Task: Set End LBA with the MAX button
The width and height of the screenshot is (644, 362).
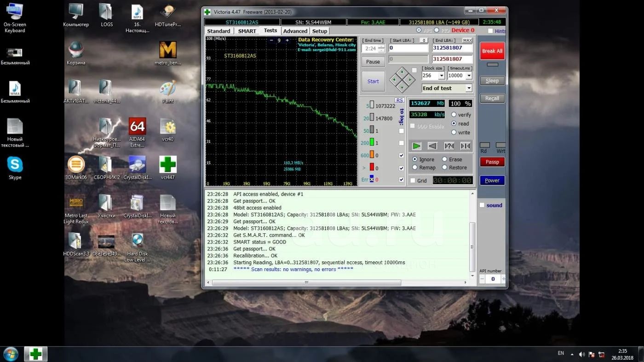Action: [x=467, y=40]
